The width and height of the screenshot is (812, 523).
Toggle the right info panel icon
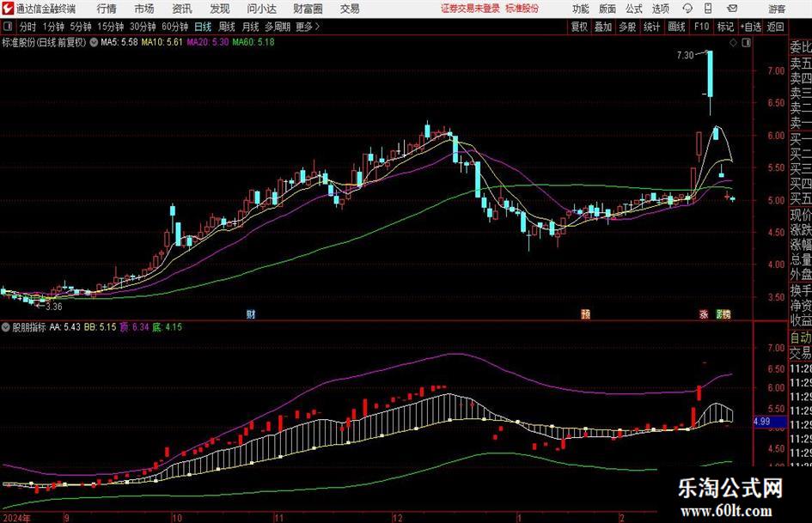point(746,43)
